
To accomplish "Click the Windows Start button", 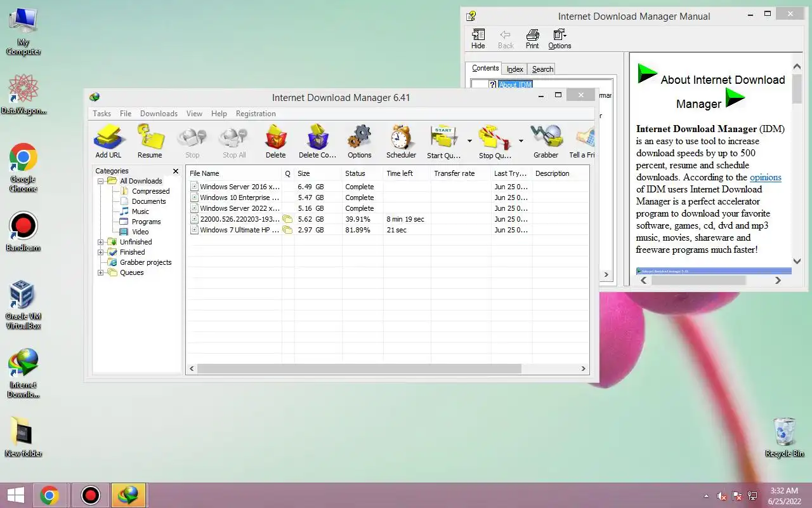I will click(x=15, y=495).
